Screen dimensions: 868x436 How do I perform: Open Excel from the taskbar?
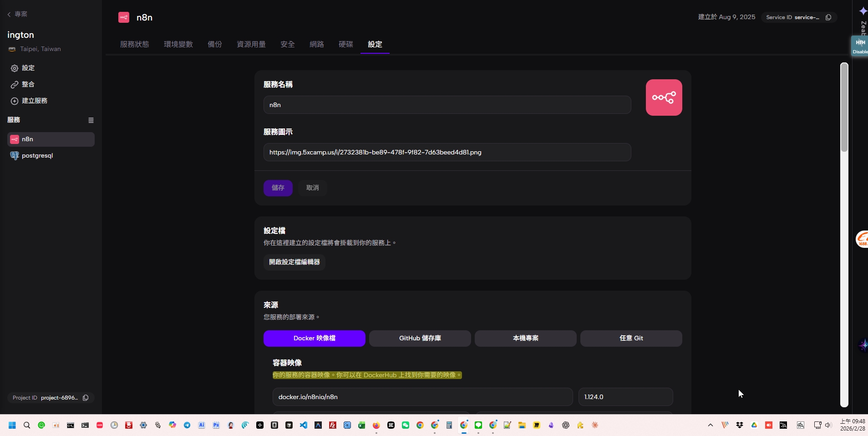point(362,425)
